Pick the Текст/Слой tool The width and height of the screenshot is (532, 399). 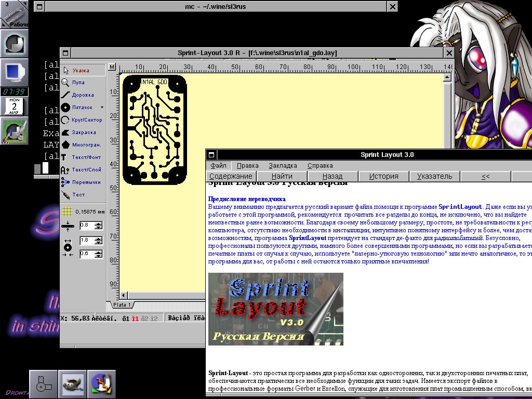(83, 170)
